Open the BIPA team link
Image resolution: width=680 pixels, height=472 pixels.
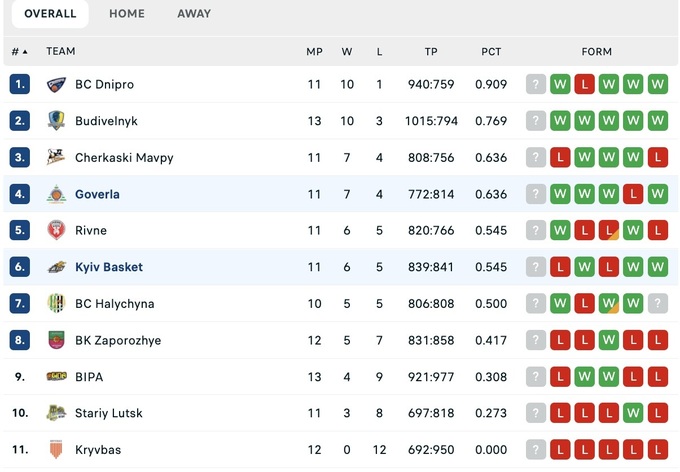pos(89,377)
